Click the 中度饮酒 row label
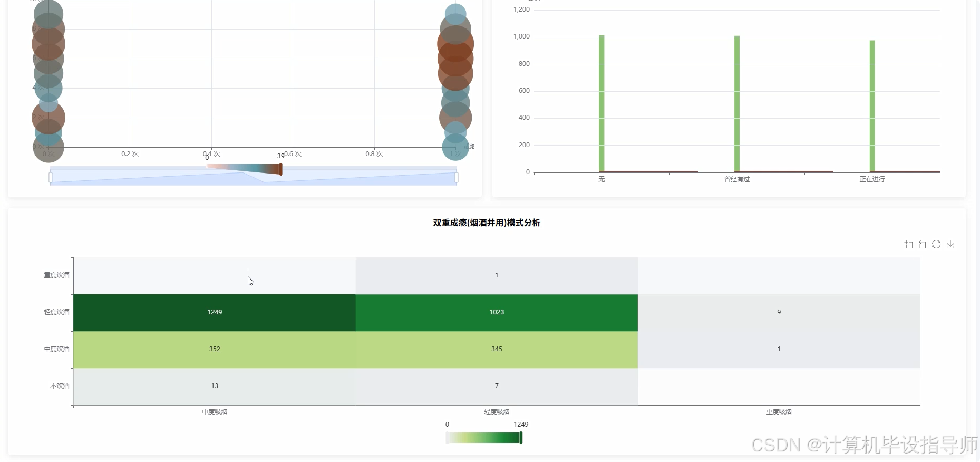The image size is (980, 462). (x=56, y=349)
